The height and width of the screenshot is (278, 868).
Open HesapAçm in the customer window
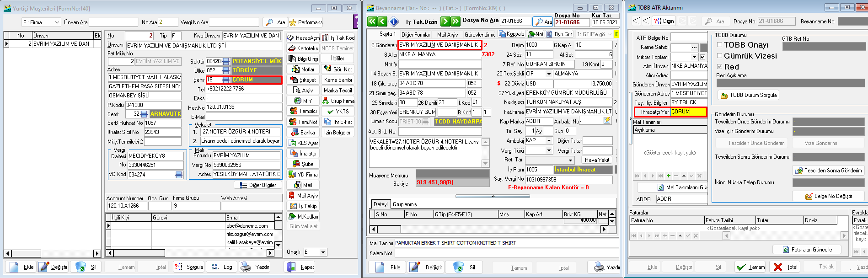303,37
